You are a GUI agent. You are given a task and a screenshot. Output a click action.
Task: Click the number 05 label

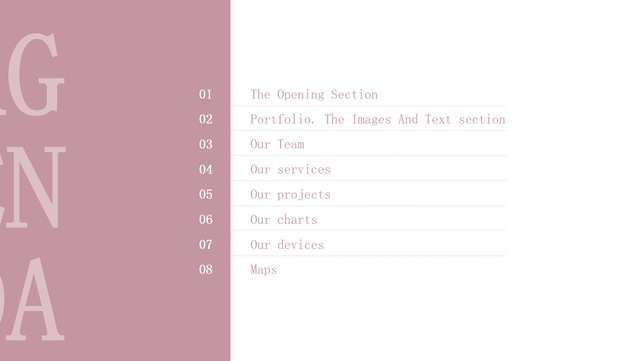[205, 194]
